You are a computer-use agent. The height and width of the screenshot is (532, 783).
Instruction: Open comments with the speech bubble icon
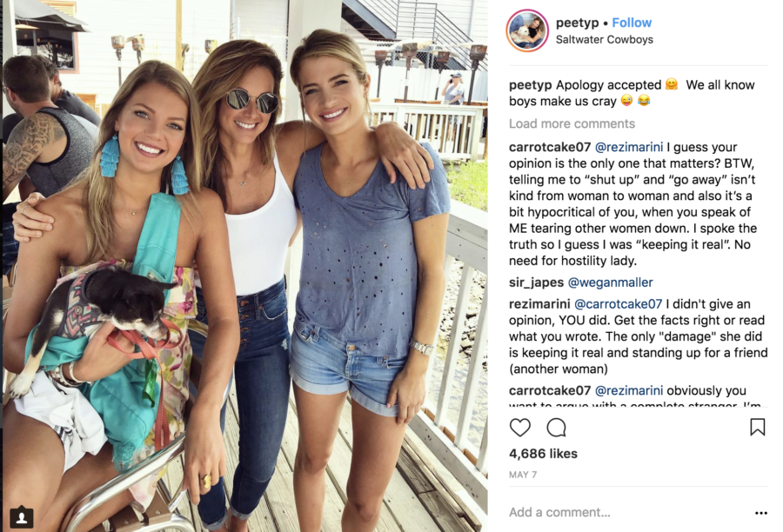[556, 428]
